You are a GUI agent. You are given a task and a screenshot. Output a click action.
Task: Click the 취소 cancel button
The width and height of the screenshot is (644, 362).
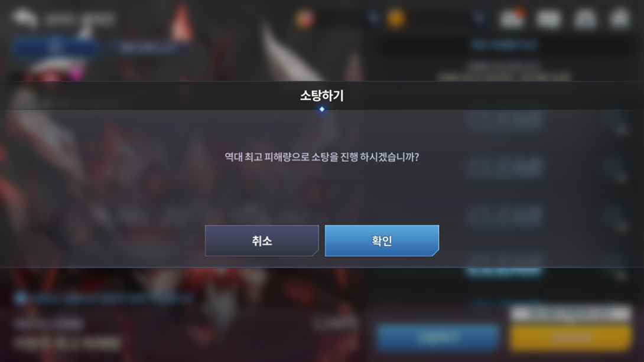point(262,240)
